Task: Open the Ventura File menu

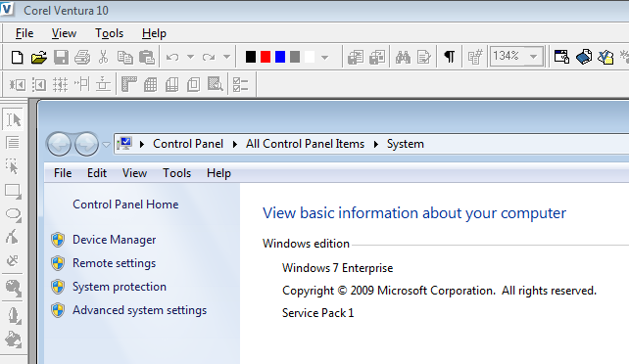Action: click(24, 33)
